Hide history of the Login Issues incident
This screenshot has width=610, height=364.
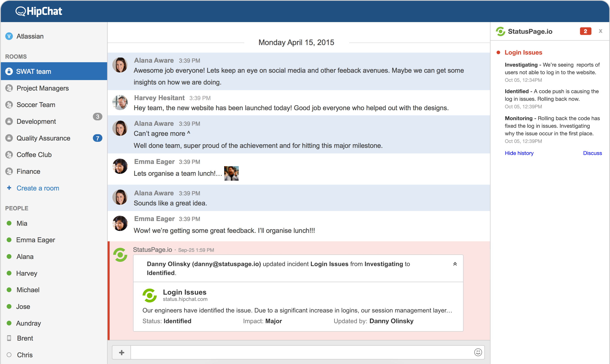tap(519, 153)
